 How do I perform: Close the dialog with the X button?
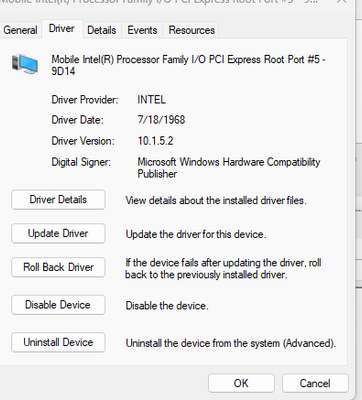[x=341, y=2]
